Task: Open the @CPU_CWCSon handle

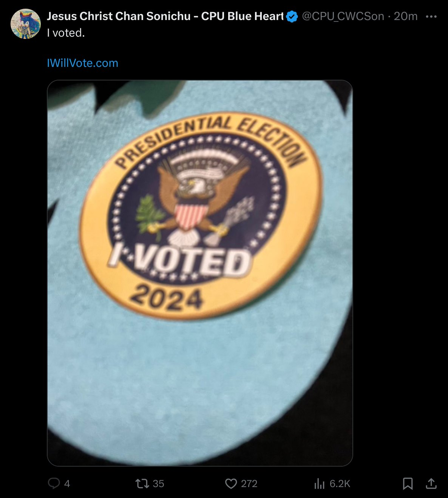Action: 343,16
